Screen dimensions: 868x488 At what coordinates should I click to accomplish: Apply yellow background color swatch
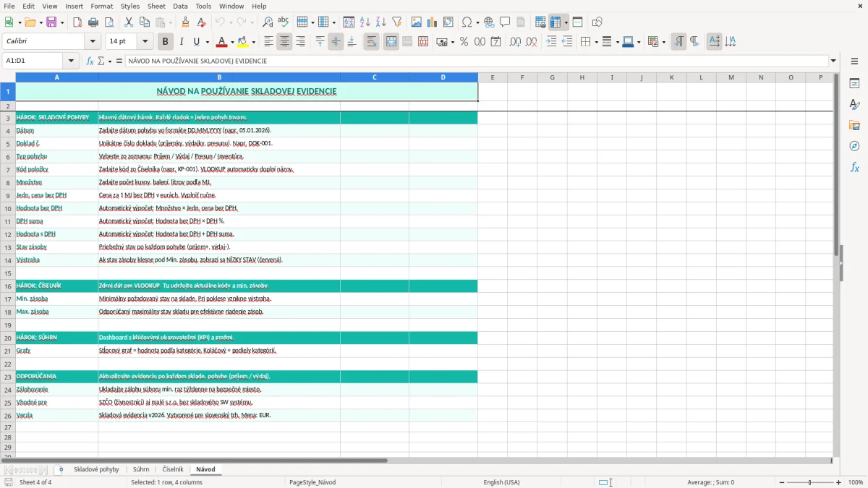(243, 42)
